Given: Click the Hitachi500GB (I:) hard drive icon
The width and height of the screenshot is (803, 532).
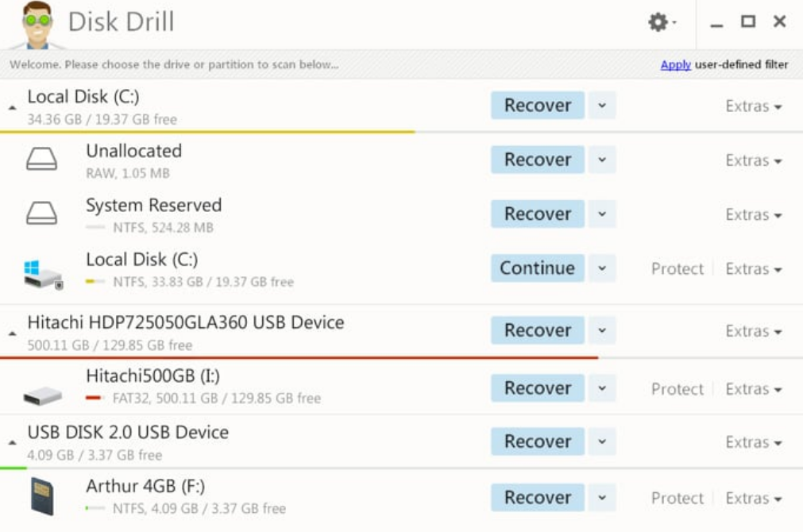Looking at the screenshot, I should coord(43,393).
